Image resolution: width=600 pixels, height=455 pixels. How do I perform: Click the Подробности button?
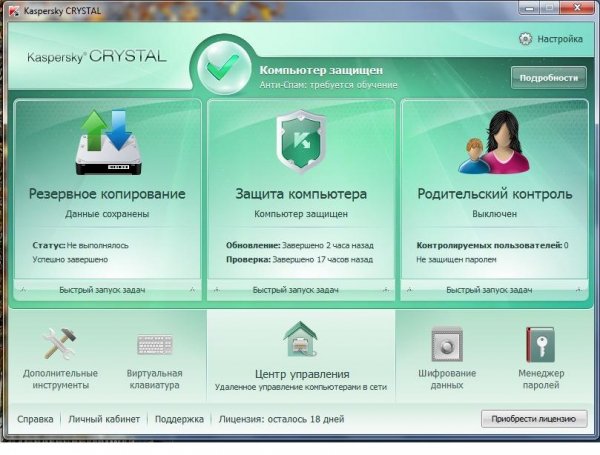pyautogui.click(x=549, y=78)
